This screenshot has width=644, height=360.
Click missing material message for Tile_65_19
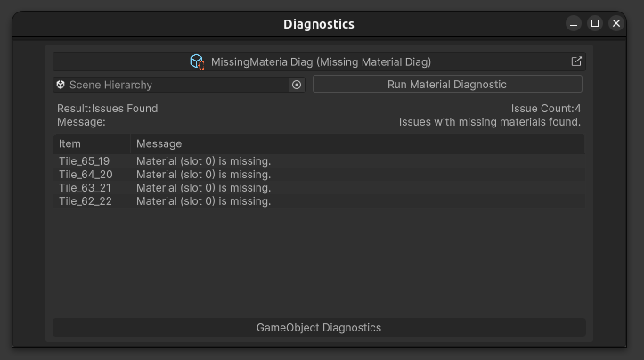tap(203, 161)
